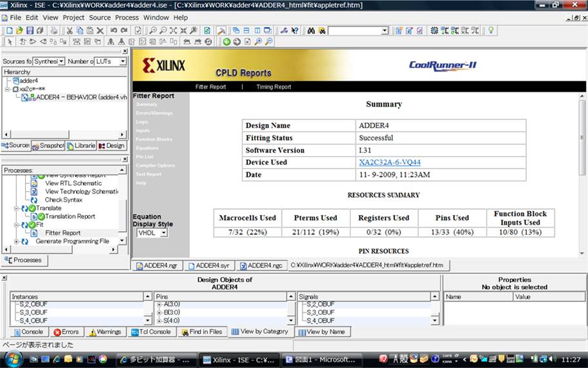Click the zoom-in magnifier in the second toolbar row

[258, 41]
